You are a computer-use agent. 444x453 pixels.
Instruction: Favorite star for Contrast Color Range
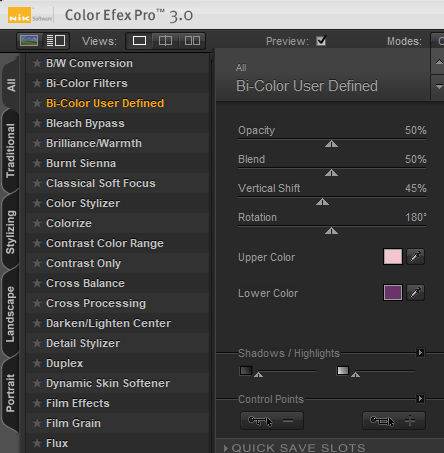coord(37,243)
